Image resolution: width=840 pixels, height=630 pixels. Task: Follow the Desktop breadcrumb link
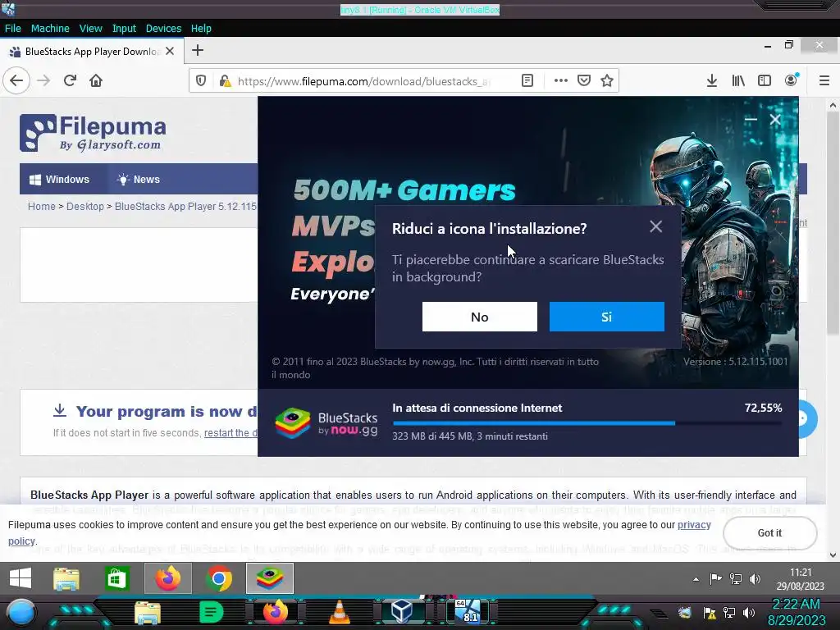[85, 206]
